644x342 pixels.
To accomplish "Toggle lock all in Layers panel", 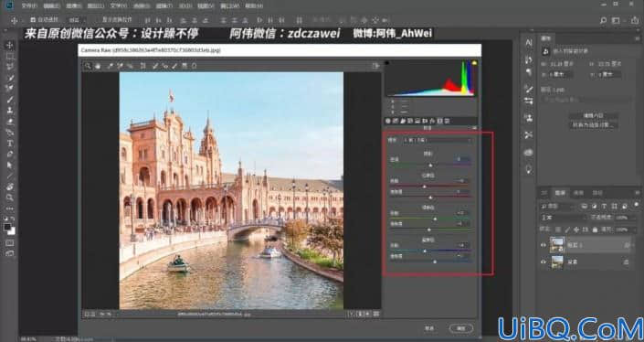I will [x=595, y=230].
